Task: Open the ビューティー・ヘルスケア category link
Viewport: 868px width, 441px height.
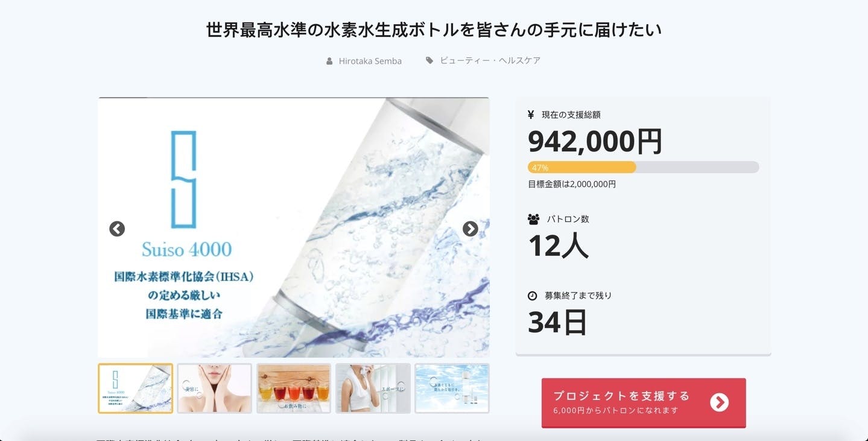Action: click(490, 60)
